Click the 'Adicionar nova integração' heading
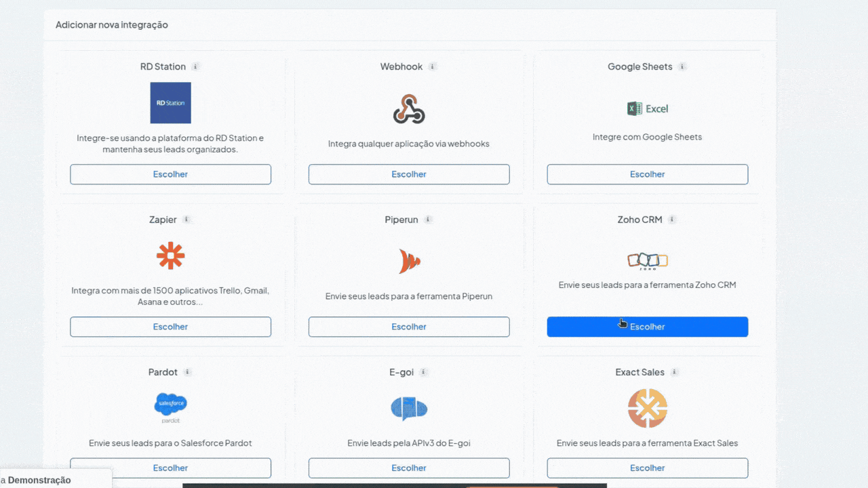 (112, 25)
